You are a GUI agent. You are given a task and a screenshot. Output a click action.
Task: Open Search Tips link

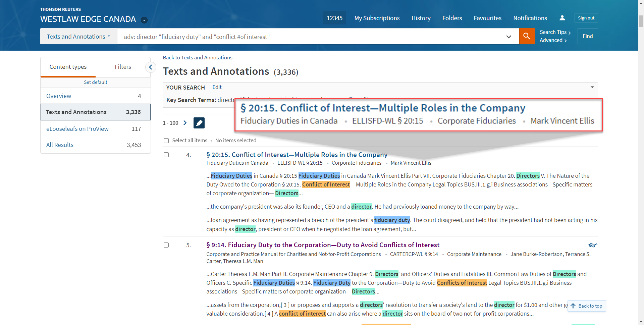(x=555, y=32)
